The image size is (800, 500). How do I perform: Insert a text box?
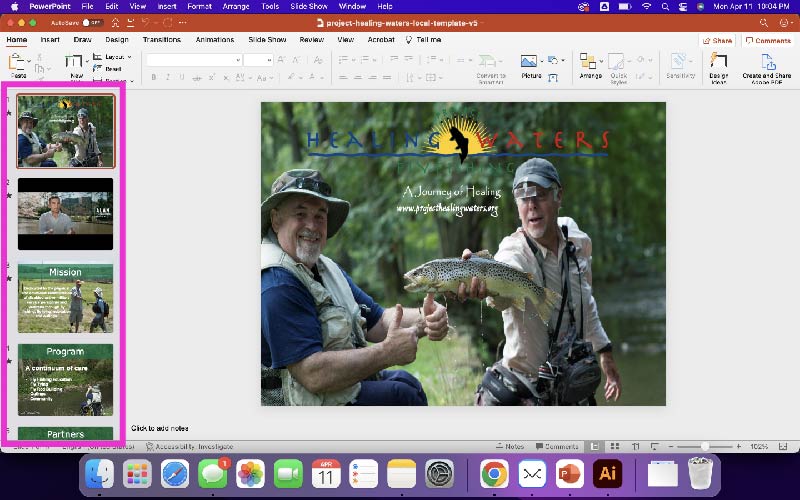pyautogui.click(x=553, y=78)
